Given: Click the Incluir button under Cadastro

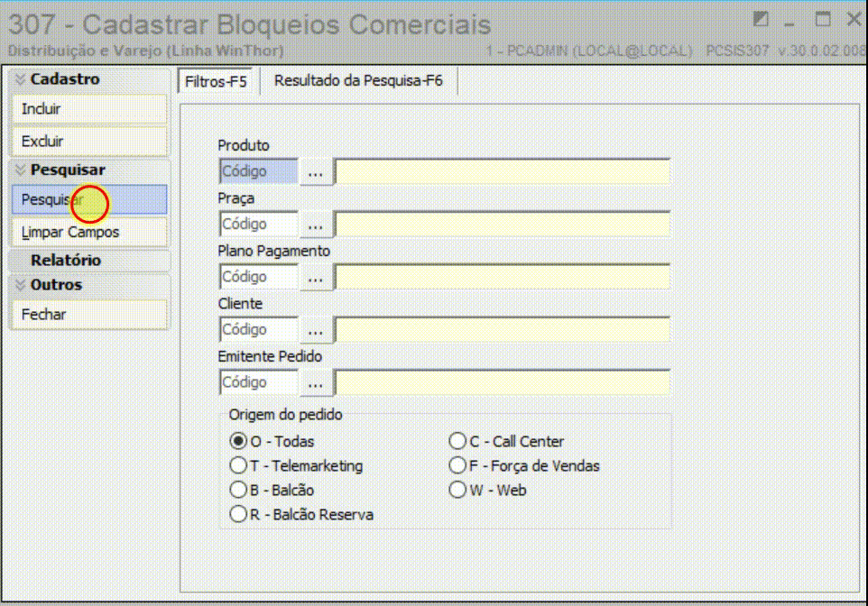Looking at the screenshot, I should 89,109.
